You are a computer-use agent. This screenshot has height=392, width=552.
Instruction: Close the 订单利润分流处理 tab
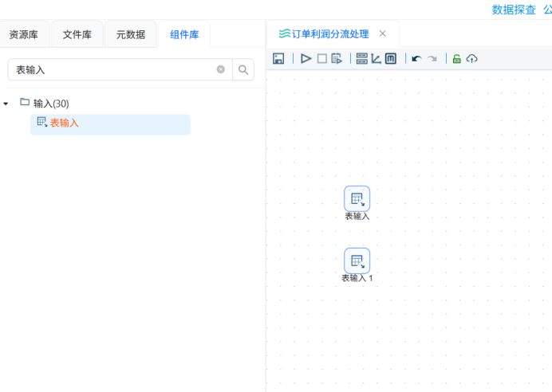tap(383, 33)
